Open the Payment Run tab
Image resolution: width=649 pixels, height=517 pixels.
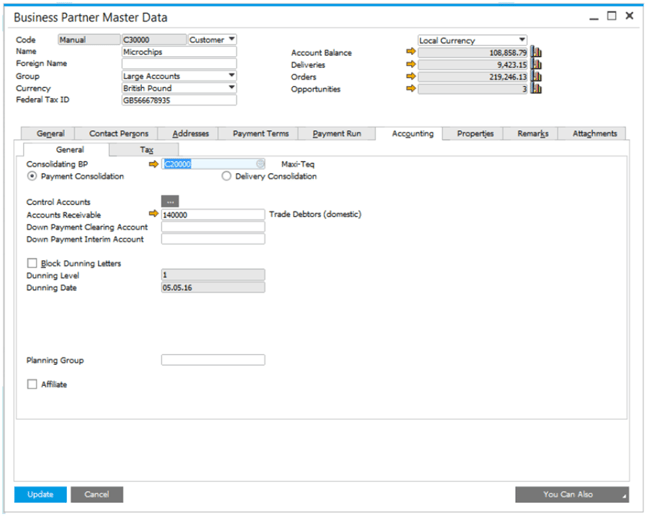click(x=337, y=133)
